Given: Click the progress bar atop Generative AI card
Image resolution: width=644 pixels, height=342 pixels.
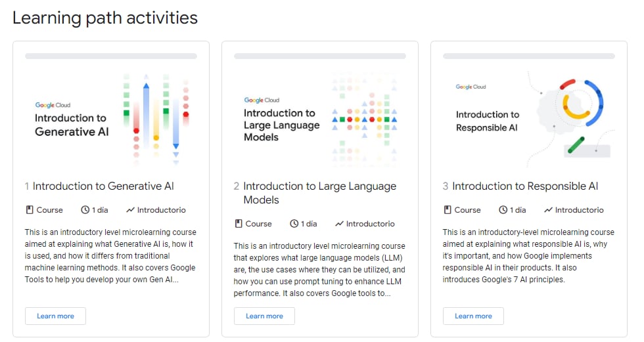Looking at the screenshot, I should 111,56.
